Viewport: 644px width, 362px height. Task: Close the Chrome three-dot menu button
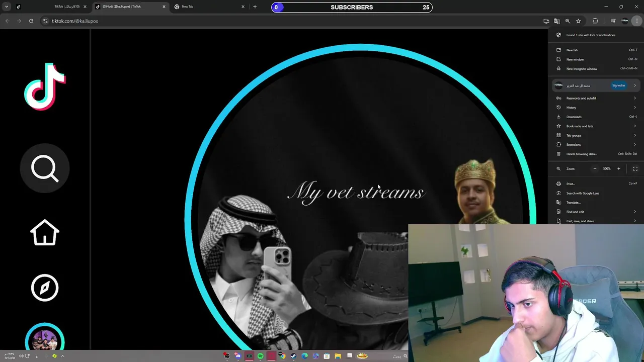(x=637, y=21)
